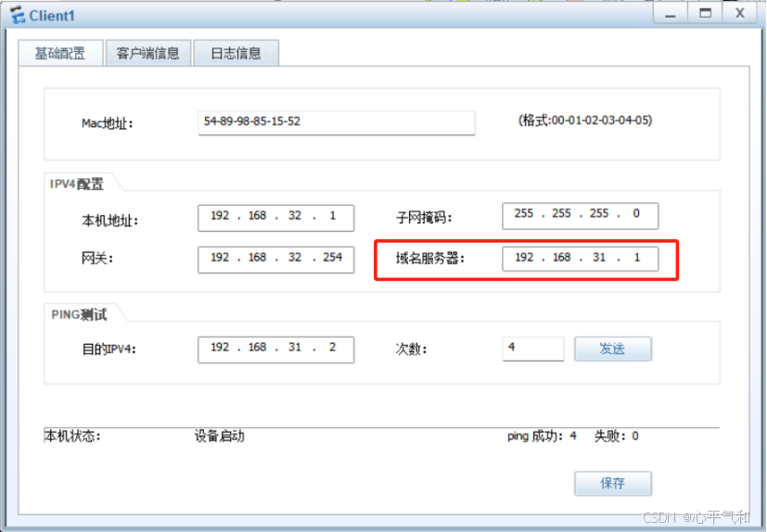Click the 本机地址 label
Image resolution: width=767 pixels, height=532 pixels.
(109, 221)
